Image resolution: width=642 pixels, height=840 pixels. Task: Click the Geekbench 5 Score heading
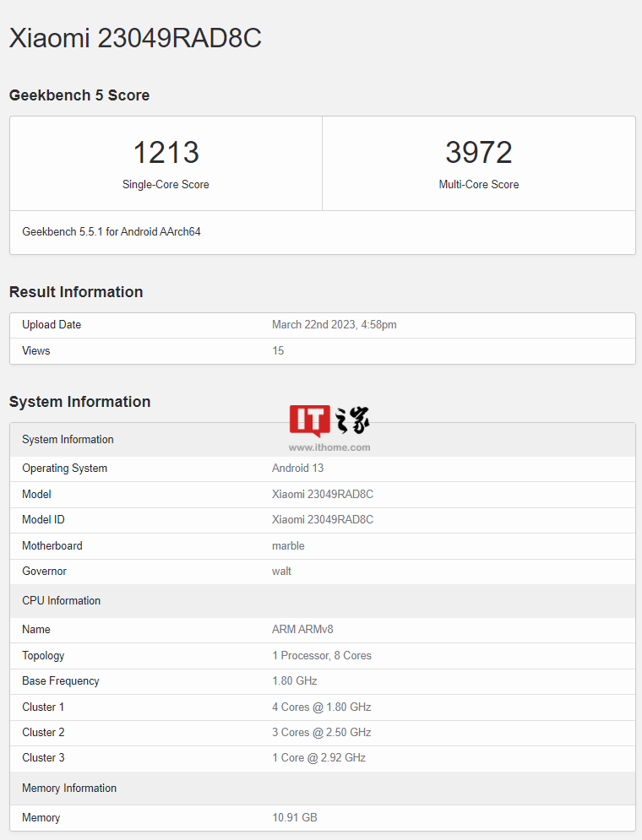coord(79,95)
